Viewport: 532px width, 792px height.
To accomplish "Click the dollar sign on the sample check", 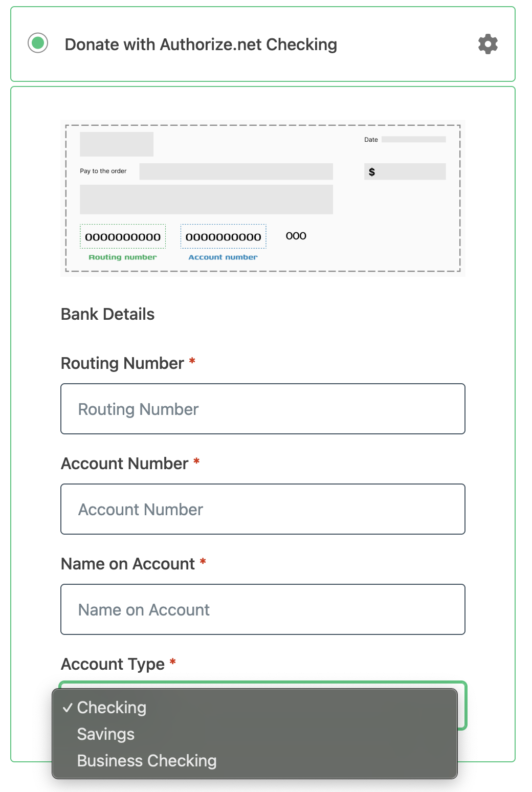I will click(372, 172).
